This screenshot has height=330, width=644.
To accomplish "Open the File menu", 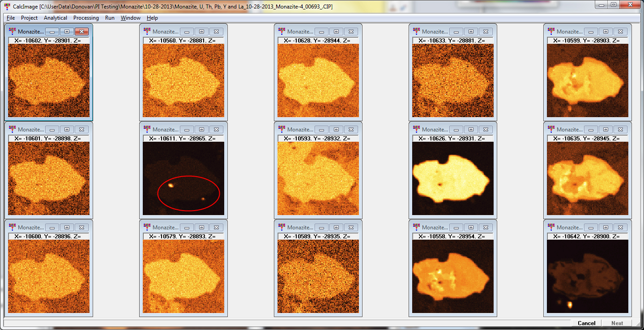I will pyautogui.click(x=11, y=18).
